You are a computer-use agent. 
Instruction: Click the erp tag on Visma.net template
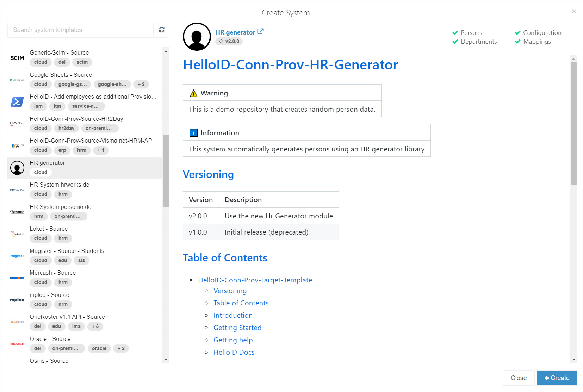click(62, 150)
